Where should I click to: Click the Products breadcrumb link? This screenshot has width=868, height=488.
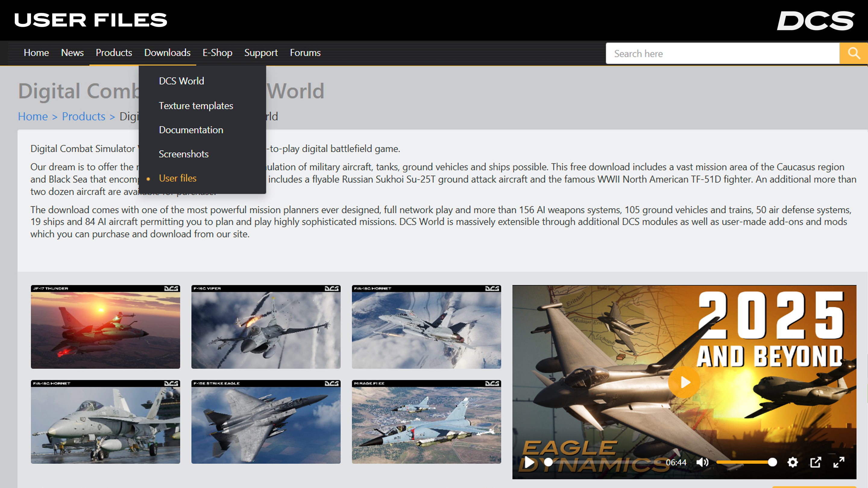pyautogui.click(x=83, y=117)
